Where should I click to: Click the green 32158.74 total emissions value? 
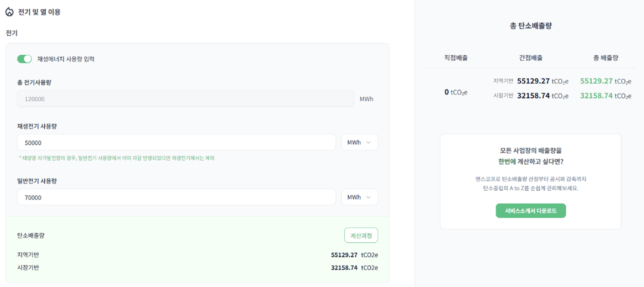[596, 96]
